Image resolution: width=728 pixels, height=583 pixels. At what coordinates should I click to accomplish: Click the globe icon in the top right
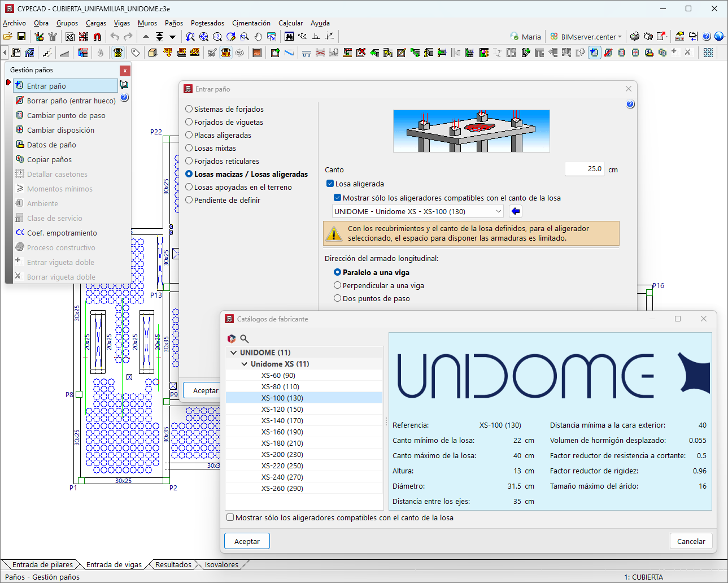pyautogui.click(x=719, y=37)
